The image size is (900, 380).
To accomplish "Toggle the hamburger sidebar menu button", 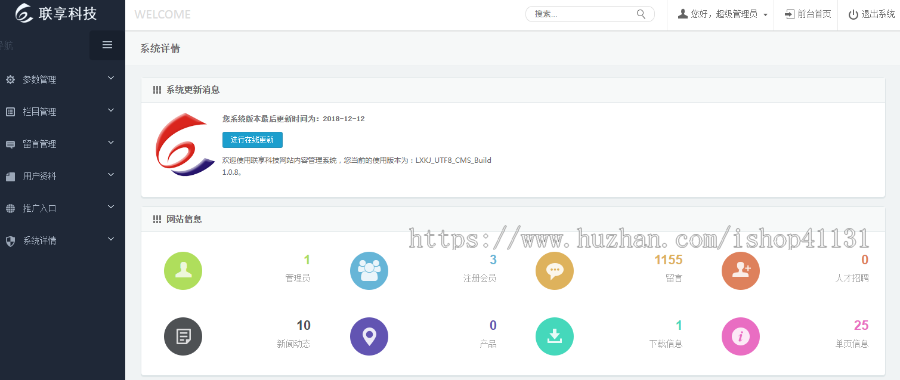I will tap(107, 45).
